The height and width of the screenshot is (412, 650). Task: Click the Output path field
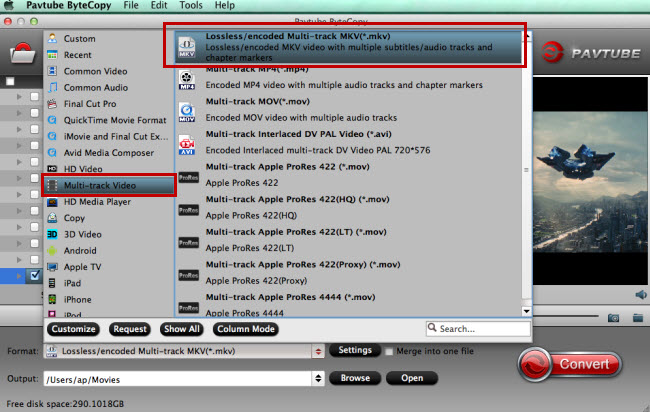178,379
